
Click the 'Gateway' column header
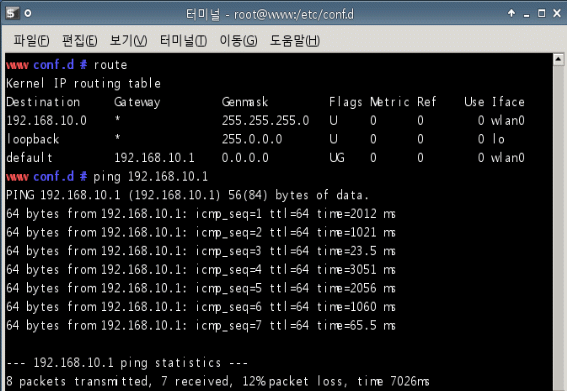coord(137,102)
